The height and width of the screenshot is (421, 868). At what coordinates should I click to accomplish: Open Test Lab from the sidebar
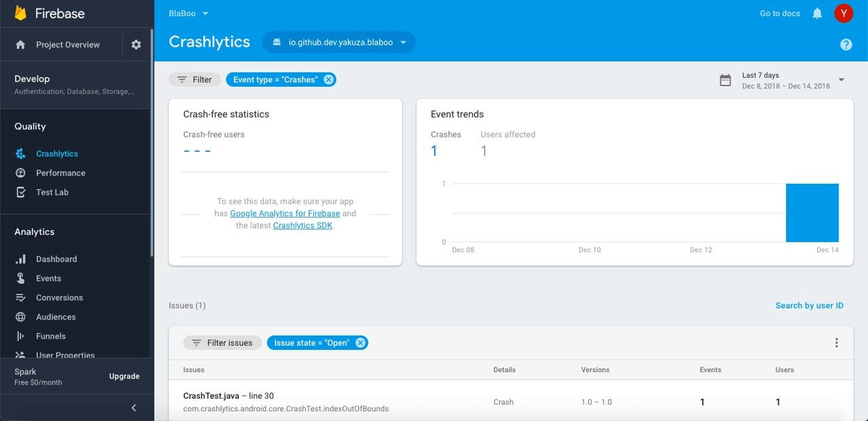tap(52, 192)
